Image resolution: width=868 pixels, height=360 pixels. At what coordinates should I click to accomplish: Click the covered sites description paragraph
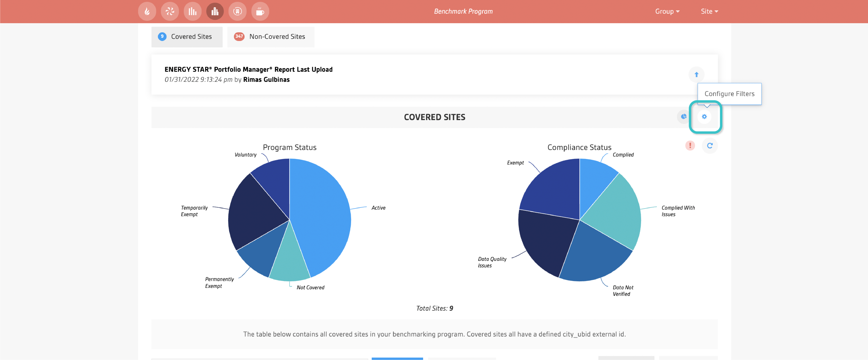434,334
